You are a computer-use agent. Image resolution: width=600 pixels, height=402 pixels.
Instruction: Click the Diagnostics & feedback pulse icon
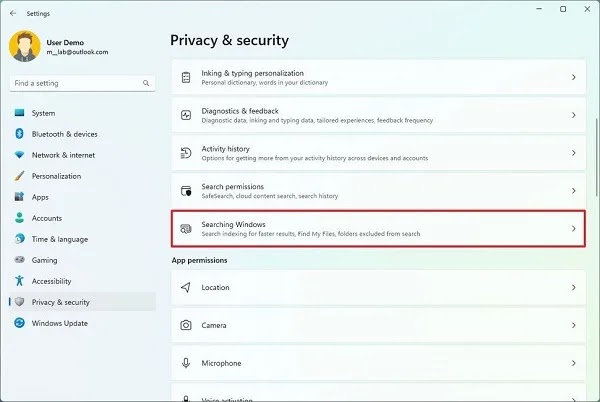click(186, 115)
